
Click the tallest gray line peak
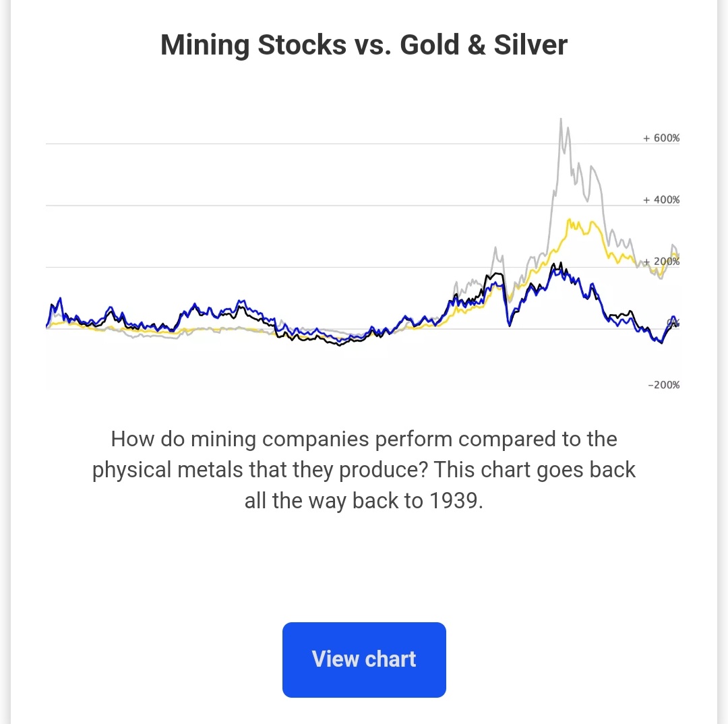(x=560, y=119)
